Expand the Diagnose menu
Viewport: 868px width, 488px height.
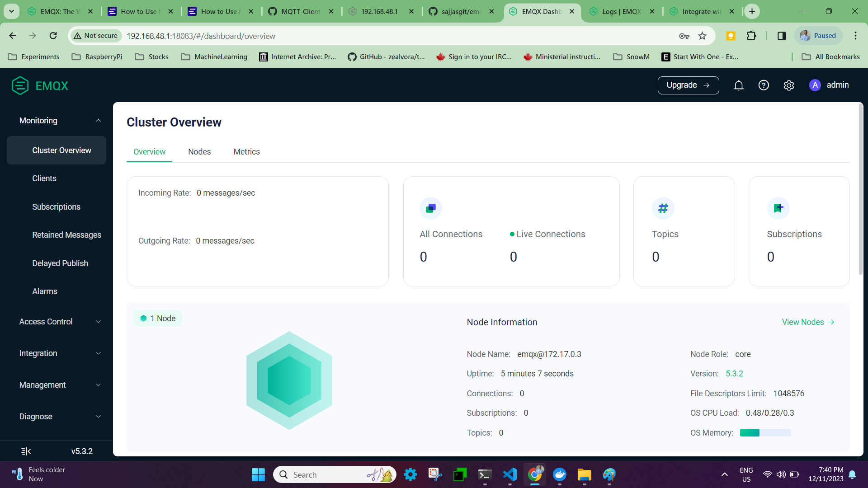click(x=57, y=417)
